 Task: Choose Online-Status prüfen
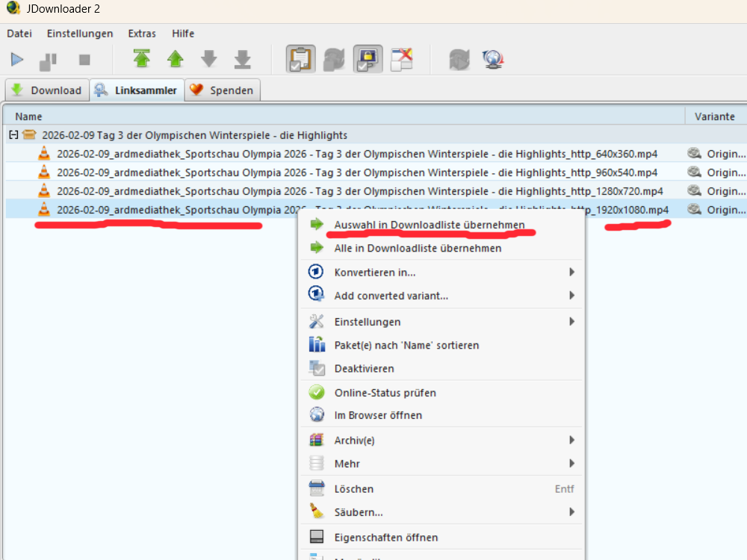click(x=441, y=393)
